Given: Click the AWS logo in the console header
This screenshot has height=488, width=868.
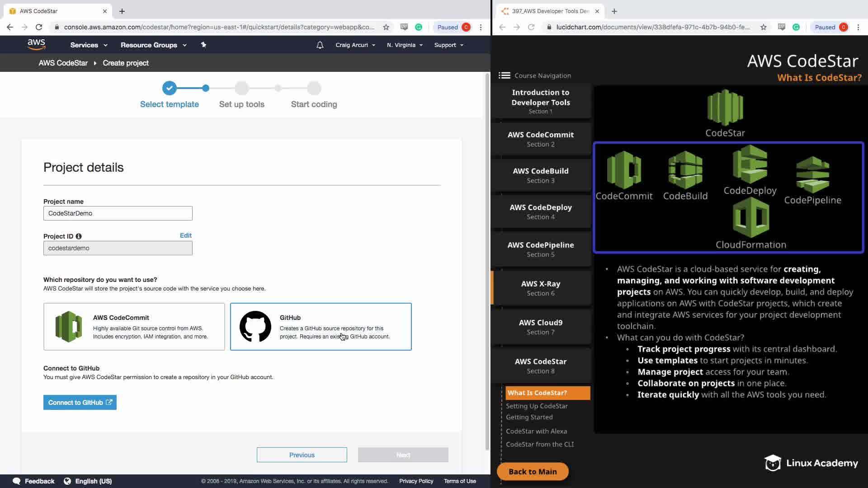Looking at the screenshot, I should point(36,44).
